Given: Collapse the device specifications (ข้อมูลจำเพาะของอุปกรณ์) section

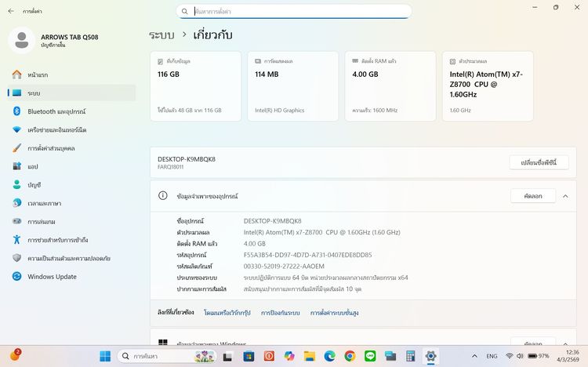Looking at the screenshot, I should [x=565, y=196].
